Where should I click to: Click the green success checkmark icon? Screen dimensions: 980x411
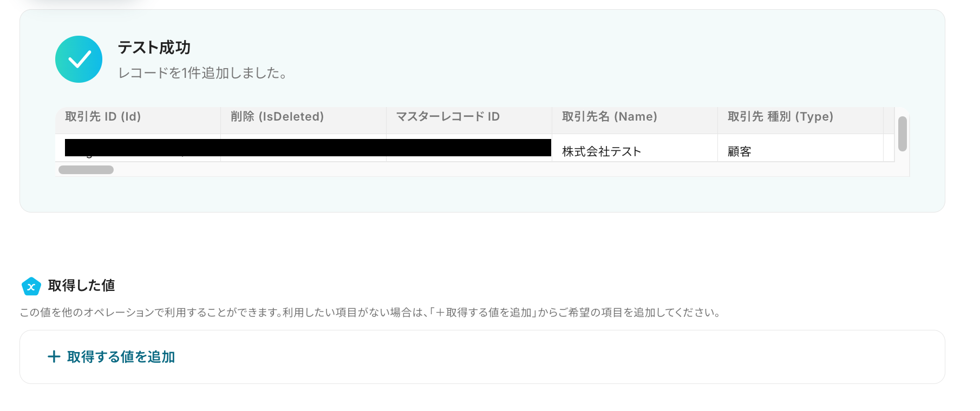point(79,59)
